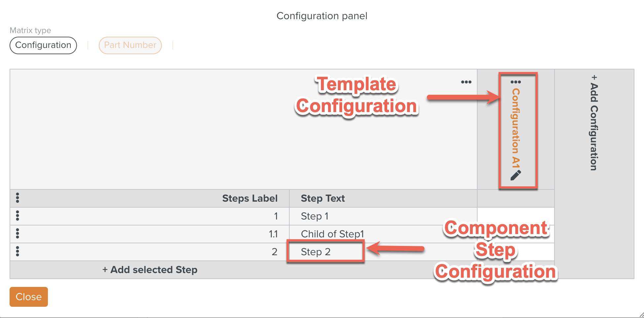The height and width of the screenshot is (318, 644).
Task: Click the Step Text column header
Action: (x=323, y=198)
